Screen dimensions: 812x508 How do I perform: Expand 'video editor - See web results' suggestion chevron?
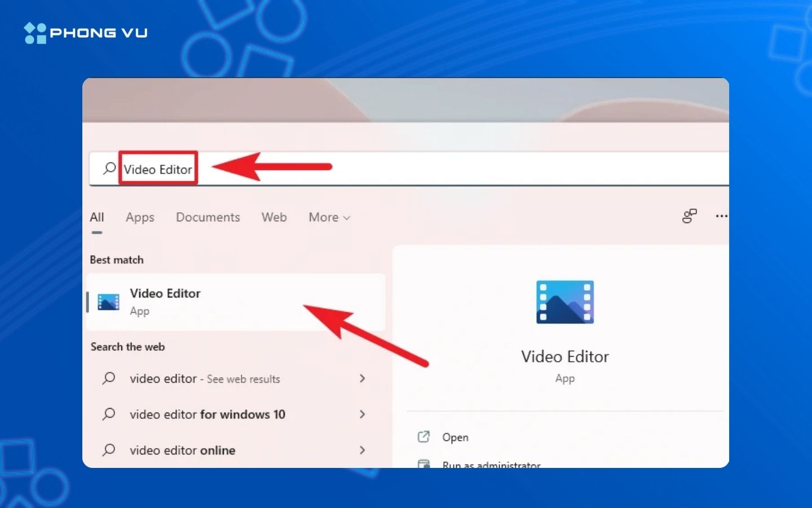point(363,379)
